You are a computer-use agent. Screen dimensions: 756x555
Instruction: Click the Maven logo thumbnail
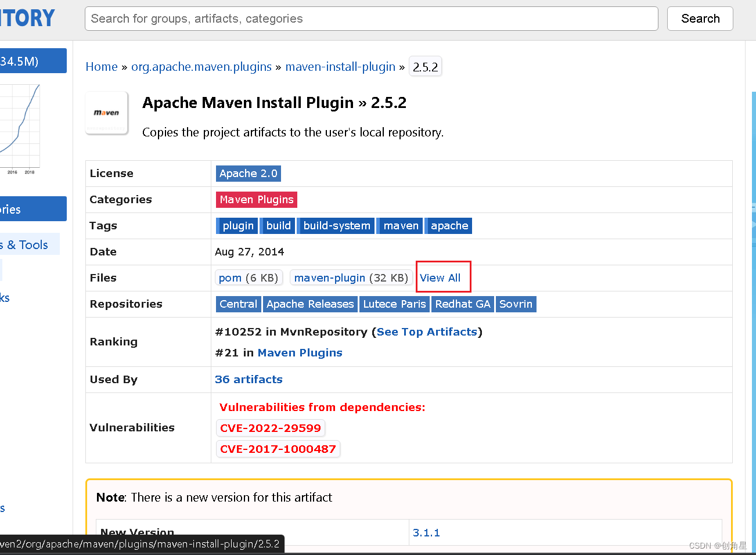coord(107,113)
